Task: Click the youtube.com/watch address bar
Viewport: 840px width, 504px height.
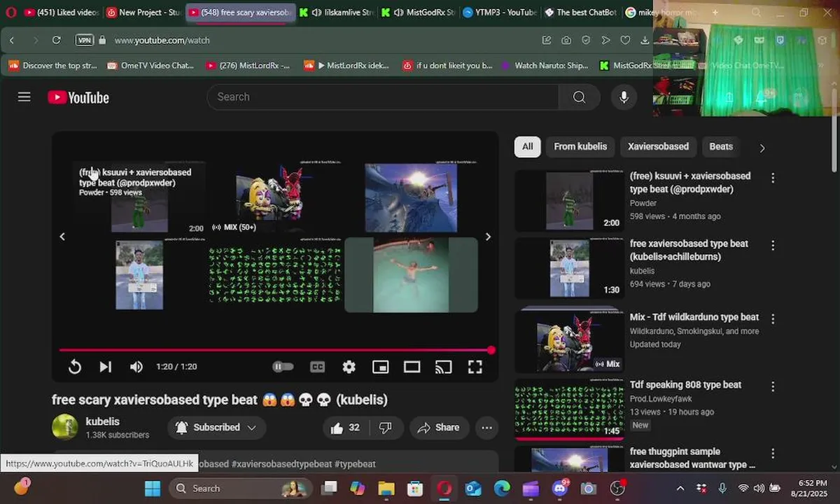Action: [x=162, y=41]
